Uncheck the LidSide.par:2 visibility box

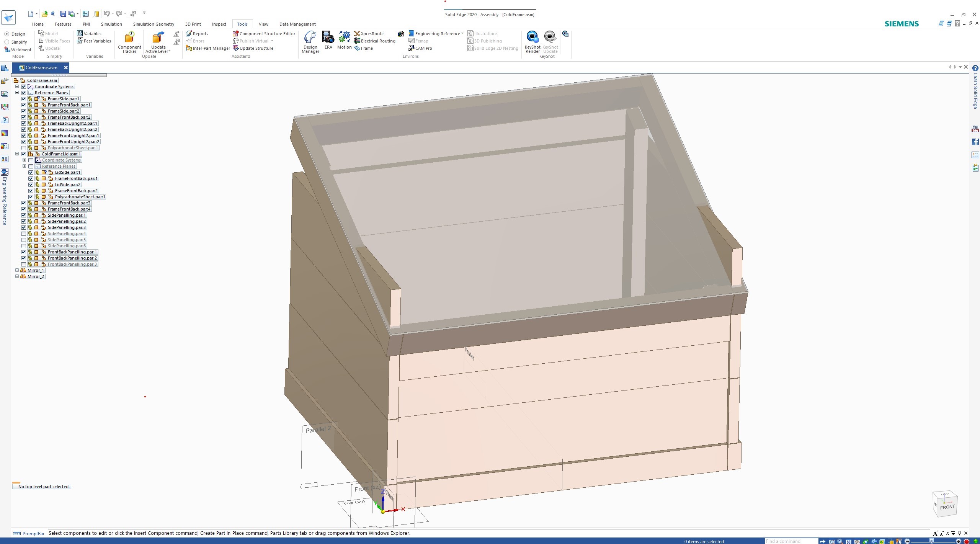coord(31,185)
